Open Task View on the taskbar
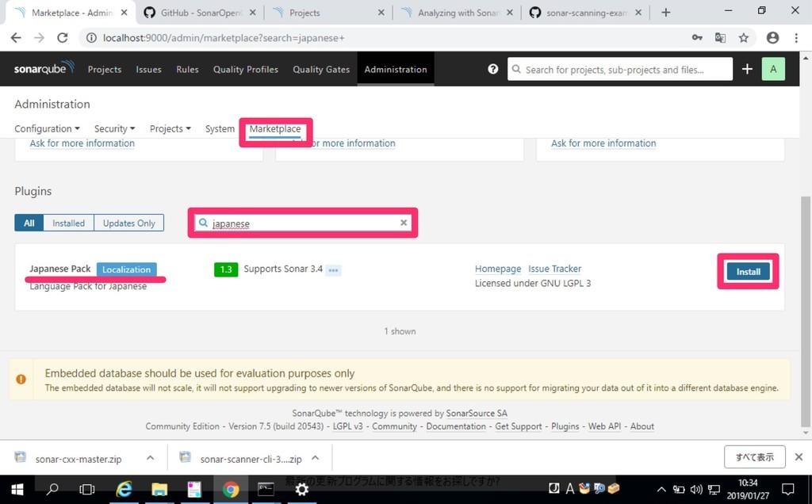The image size is (812, 504). click(87, 489)
